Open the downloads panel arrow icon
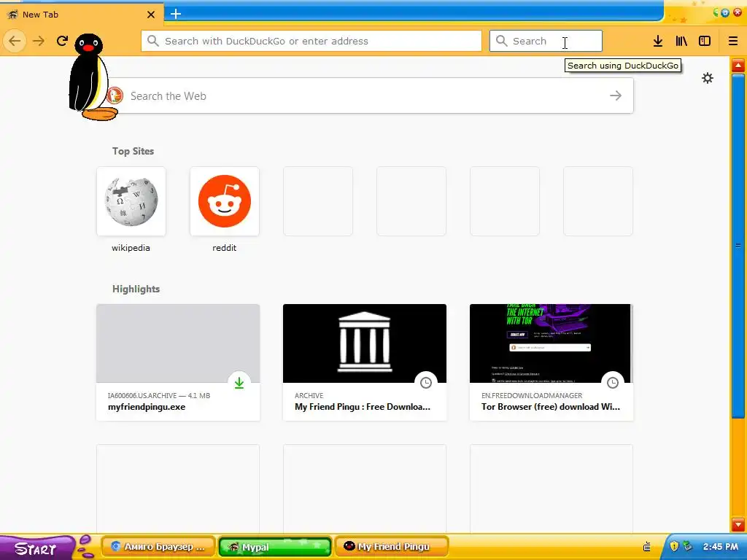 point(658,41)
